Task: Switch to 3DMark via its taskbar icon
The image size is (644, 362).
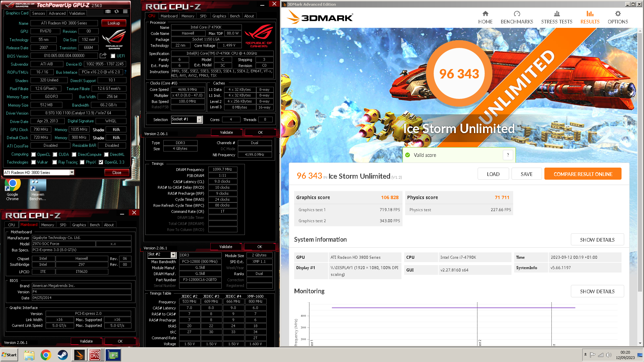Action: point(79,355)
